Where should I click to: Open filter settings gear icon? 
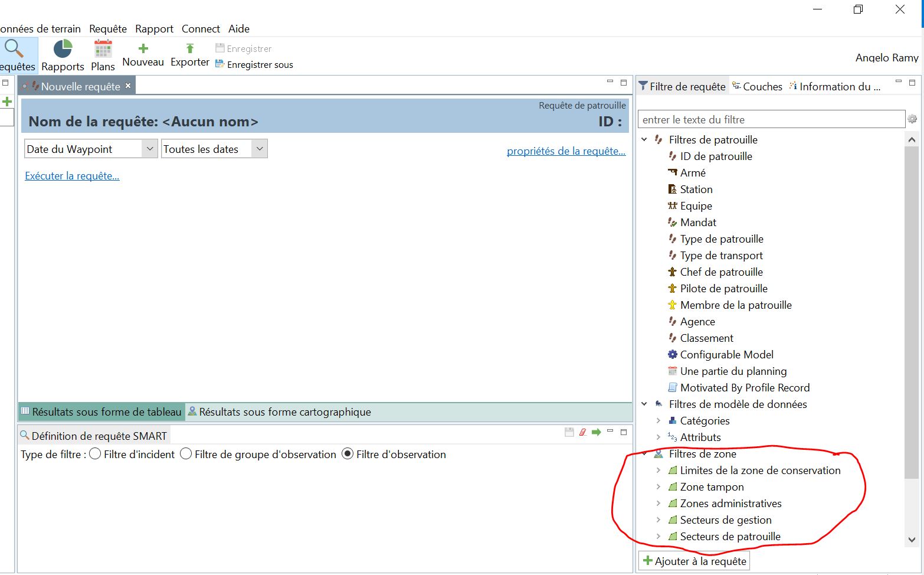pos(912,119)
